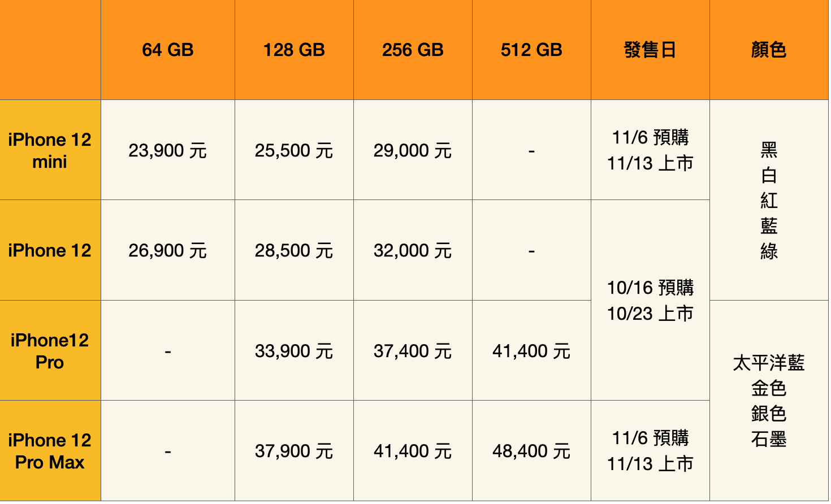Select the iPhone 12 mini row label
831x504 pixels.
50,151
